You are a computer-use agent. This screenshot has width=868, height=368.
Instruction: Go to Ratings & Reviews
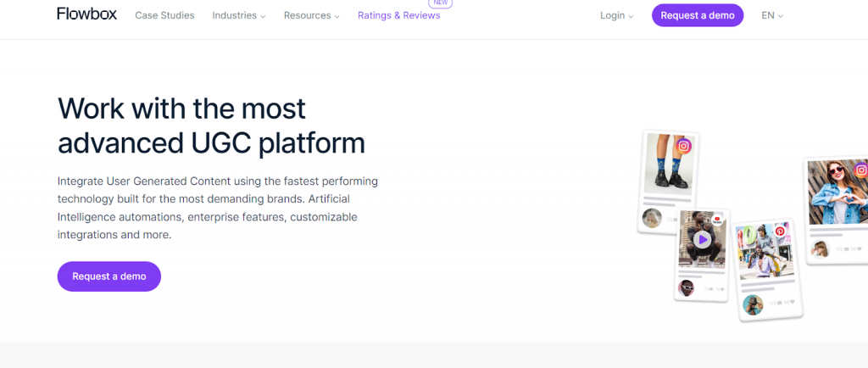point(398,15)
